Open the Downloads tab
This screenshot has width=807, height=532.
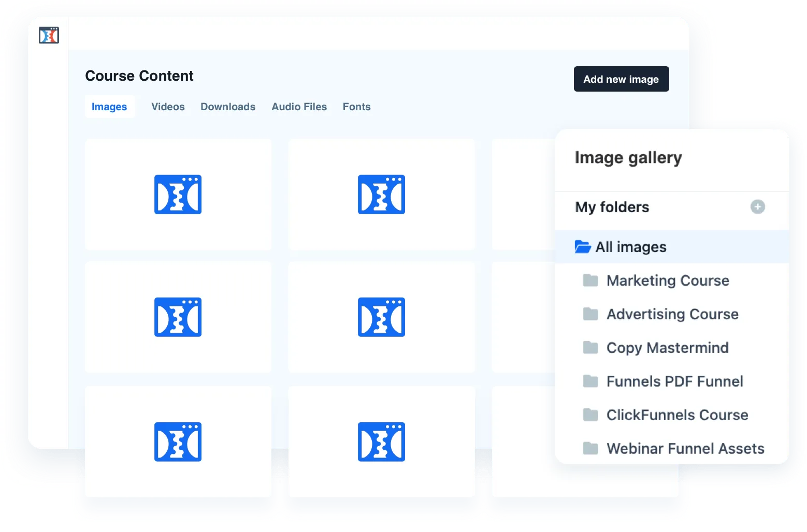(228, 107)
